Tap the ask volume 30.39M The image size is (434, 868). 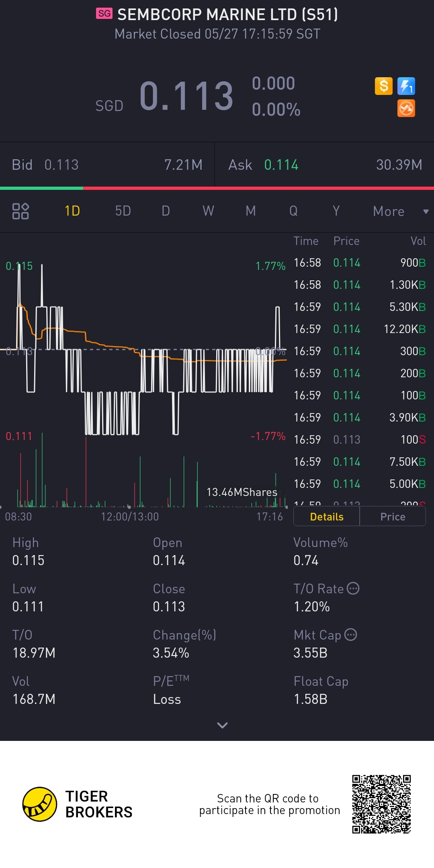click(399, 165)
